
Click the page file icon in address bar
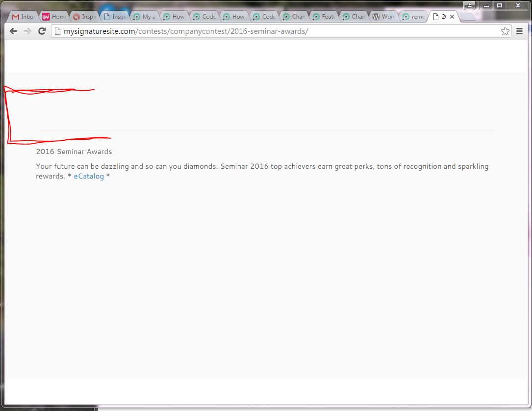[x=57, y=31]
